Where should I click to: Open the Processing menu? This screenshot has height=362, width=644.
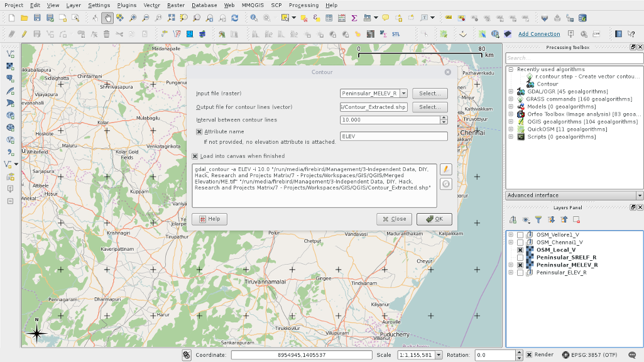point(303,5)
